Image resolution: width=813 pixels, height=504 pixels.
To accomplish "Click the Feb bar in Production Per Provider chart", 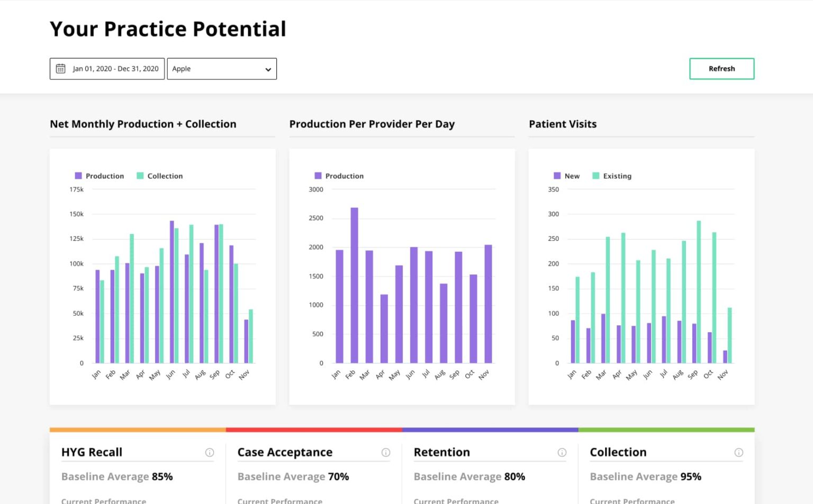I will click(354, 286).
